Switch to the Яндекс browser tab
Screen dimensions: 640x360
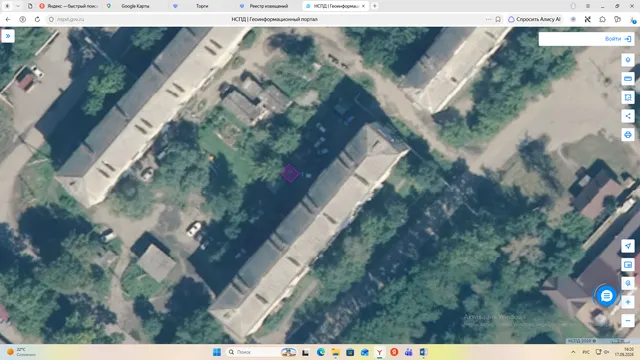click(69, 6)
